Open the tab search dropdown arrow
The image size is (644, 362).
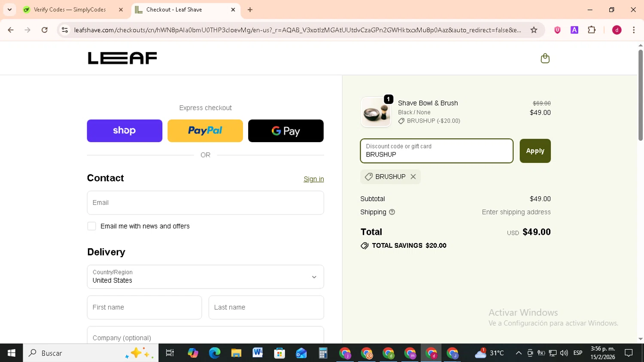coord(9,9)
